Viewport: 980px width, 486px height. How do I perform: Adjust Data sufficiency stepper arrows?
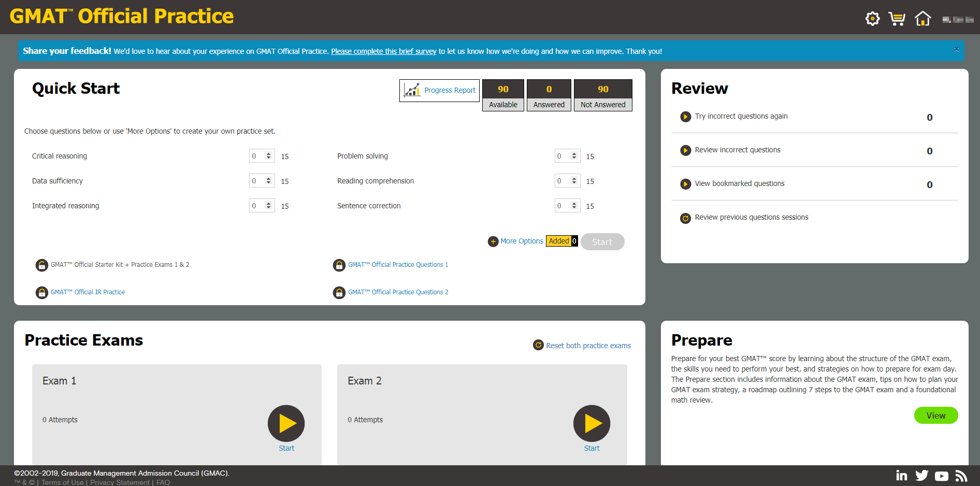(x=268, y=181)
